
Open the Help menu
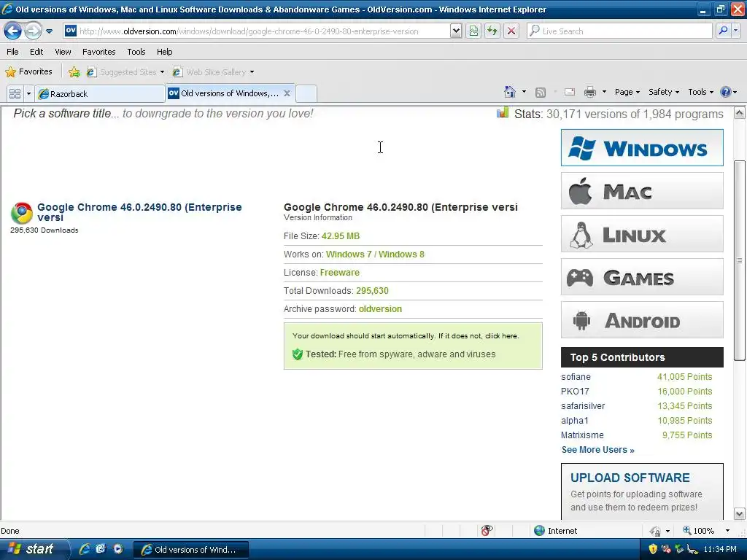[x=164, y=52]
